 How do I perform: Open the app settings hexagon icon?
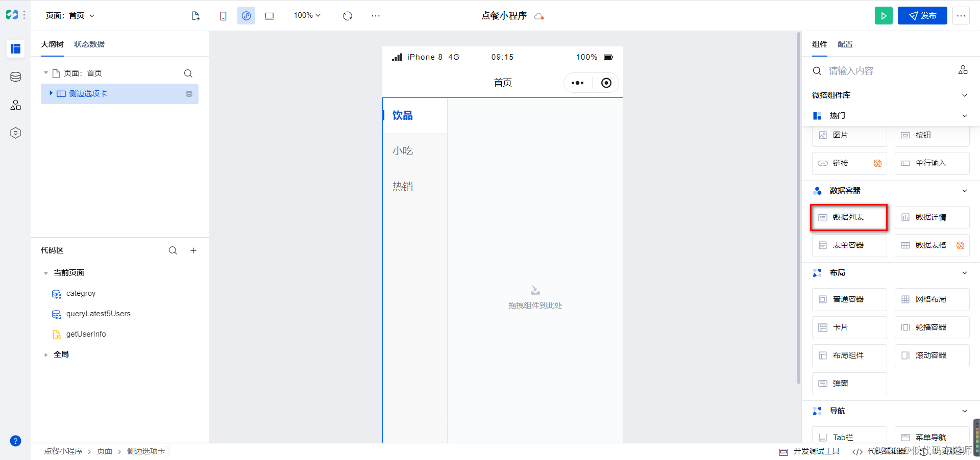tap(15, 133)
